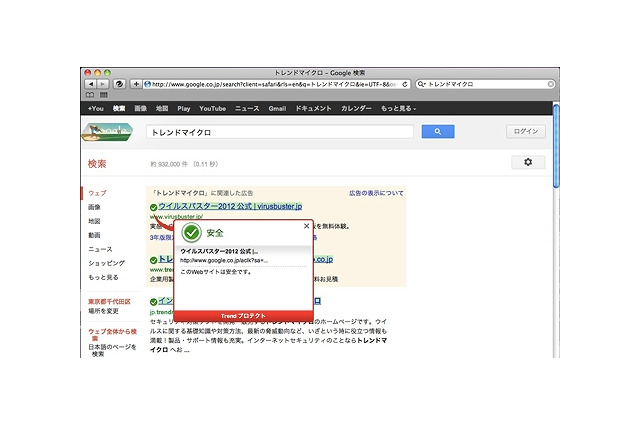Open ウイルスバスター2012 公式 ad link

coord(230,206)
